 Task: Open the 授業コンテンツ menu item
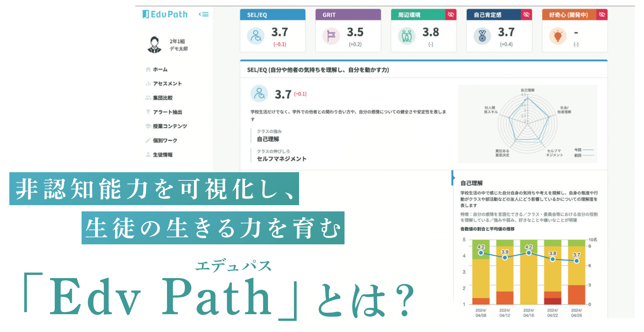click(x=170, y=126)
